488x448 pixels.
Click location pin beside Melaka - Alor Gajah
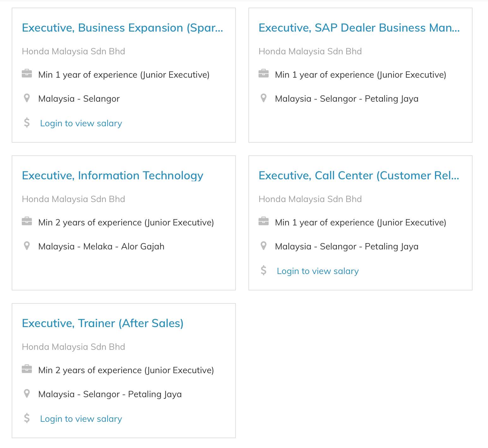(x=27, y=246)
